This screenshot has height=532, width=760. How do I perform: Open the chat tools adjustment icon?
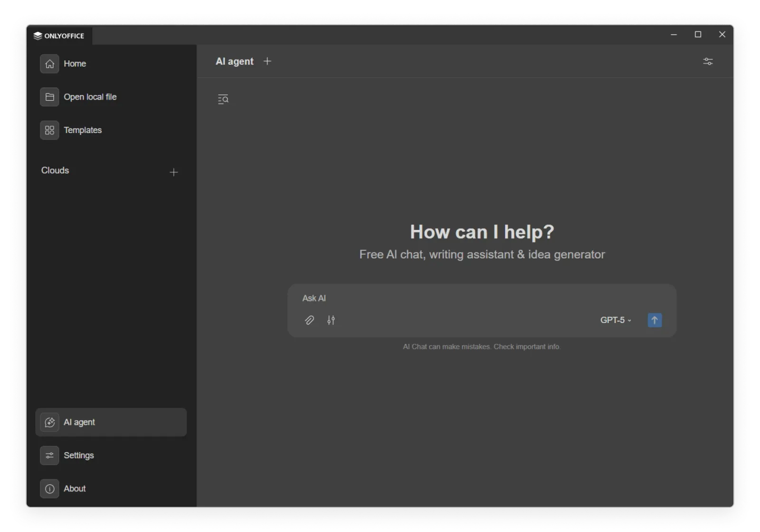pos(331,320)
